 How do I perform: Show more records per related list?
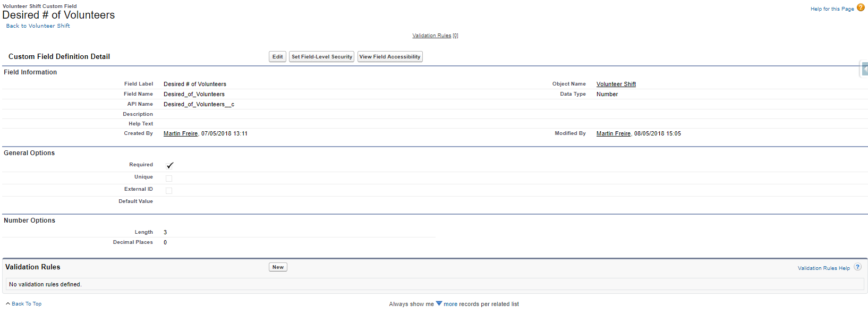(x=450, y=304)
